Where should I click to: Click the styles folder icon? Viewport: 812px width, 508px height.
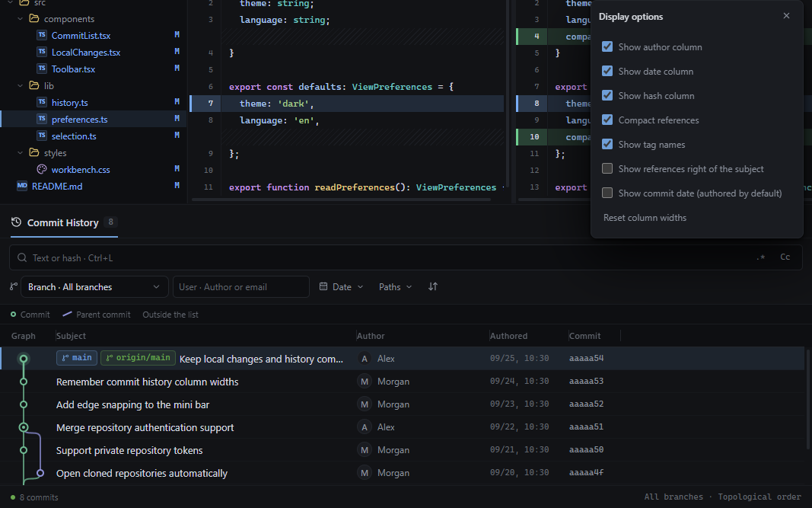[x=34, y=152]
